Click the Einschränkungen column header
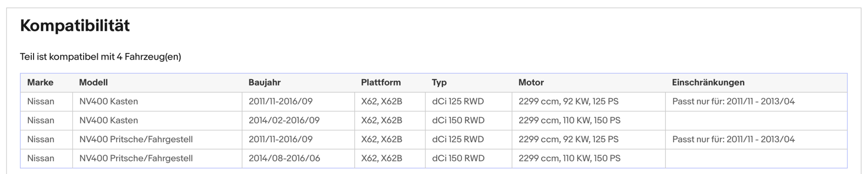This screenshot has height=174, width=868. pos(708,83)
